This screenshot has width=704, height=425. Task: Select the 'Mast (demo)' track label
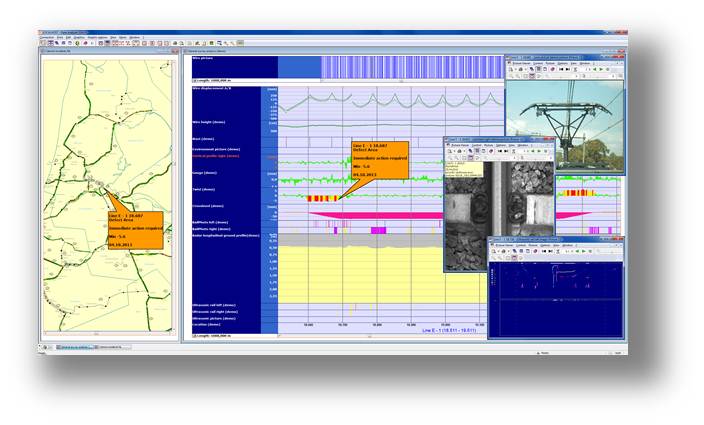(x=203, y=139)
